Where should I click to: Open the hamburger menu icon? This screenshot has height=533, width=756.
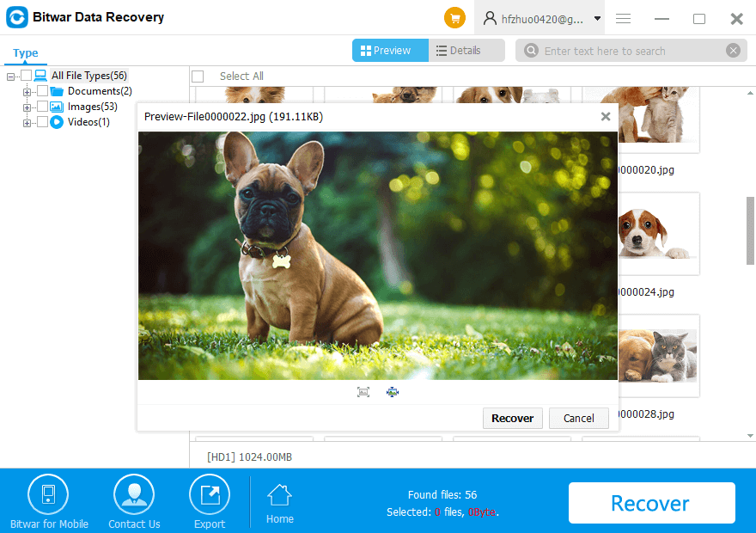tap(623, 19)
